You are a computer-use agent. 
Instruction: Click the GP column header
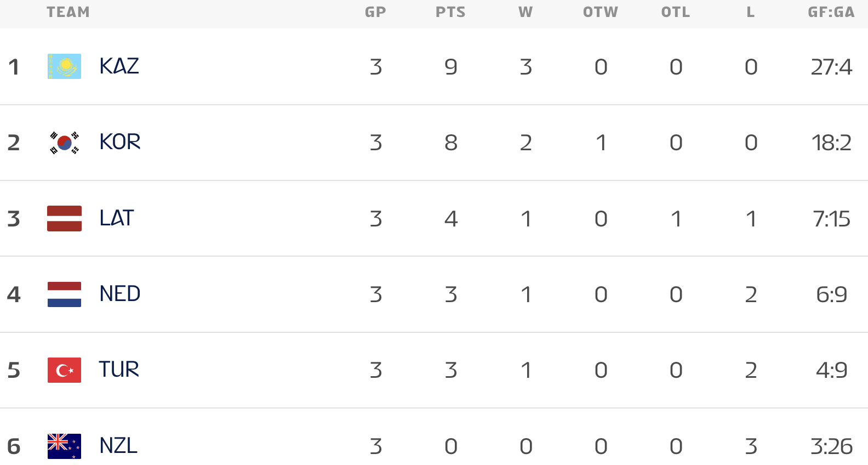click(x=375, y=12)
